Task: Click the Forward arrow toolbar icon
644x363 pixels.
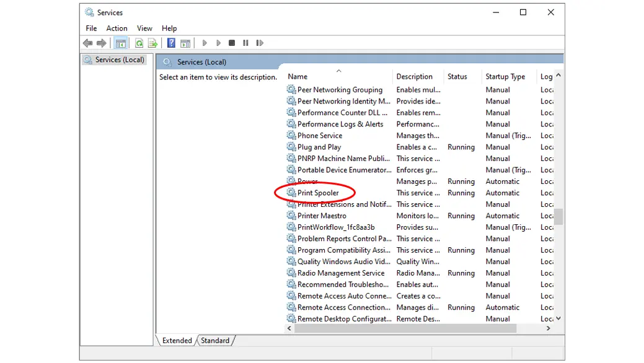Action: click(101, 43)
